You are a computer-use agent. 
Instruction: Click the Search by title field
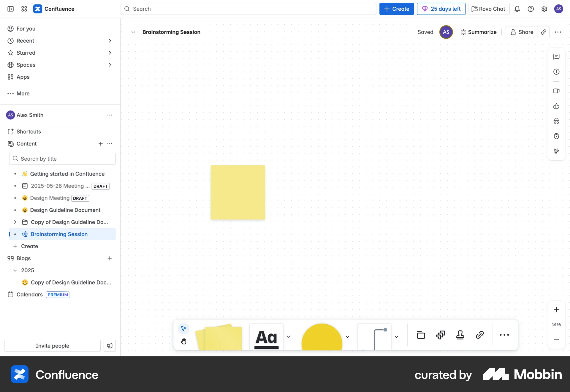click(x=62, y=159)
